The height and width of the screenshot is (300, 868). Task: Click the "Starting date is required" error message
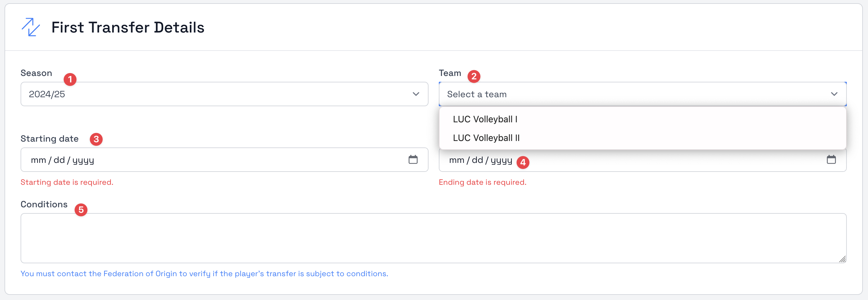[67, 182]
